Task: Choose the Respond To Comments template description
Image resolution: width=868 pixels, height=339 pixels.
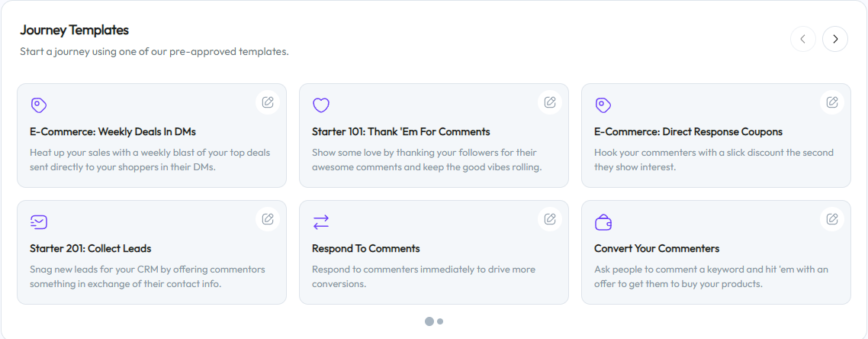Action: pos(423,276)
